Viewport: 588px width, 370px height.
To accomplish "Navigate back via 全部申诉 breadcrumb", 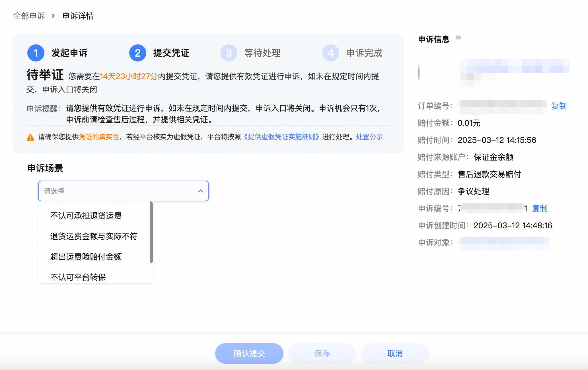I will pos(29,16).
